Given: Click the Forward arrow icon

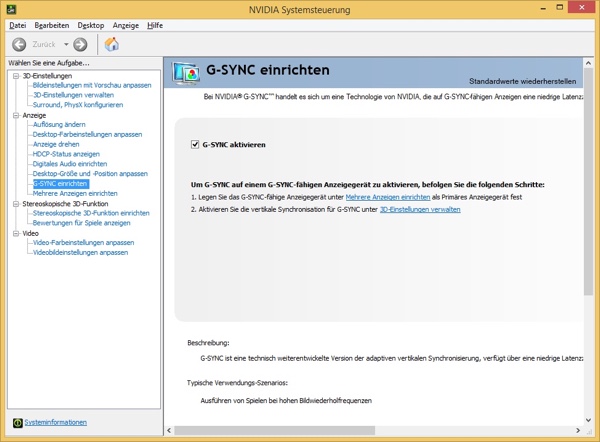Looking at the screenshot, I should pyautogui.click(x=80, y=44).
